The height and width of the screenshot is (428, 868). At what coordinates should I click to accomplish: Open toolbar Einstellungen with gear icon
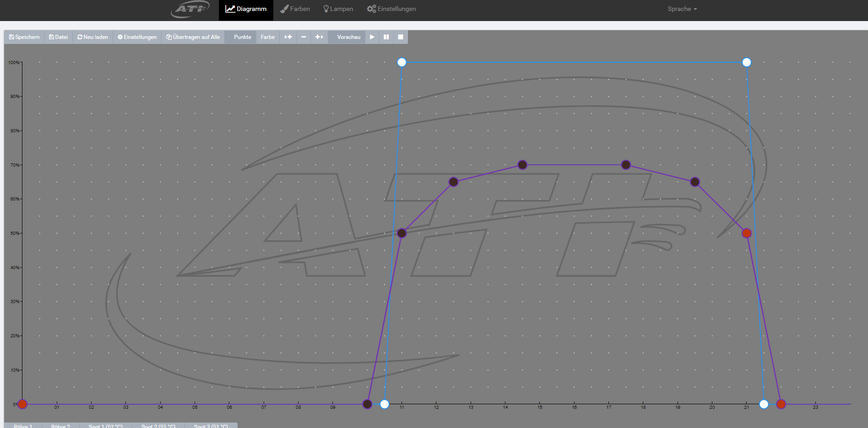pos(137,37)
